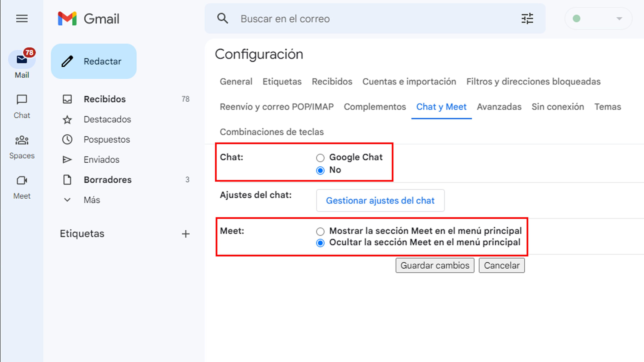Click Cancelar to discard changes
Screen dimensions: 644x362
tap(502, 265)
